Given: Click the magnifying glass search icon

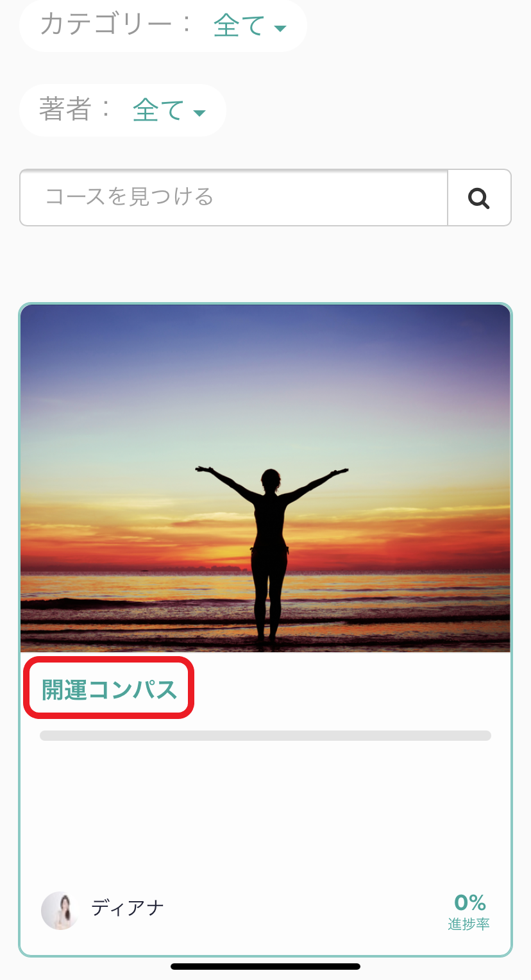Looking at the screenshot, I should 478,198.
